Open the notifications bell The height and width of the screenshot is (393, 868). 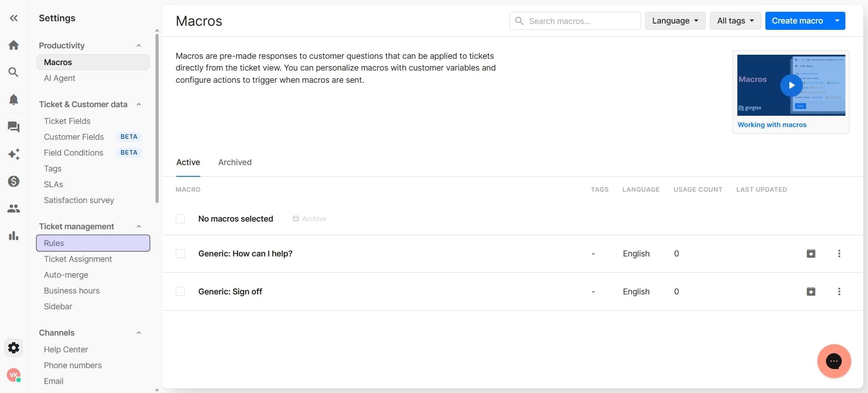[x=14, y=99]
